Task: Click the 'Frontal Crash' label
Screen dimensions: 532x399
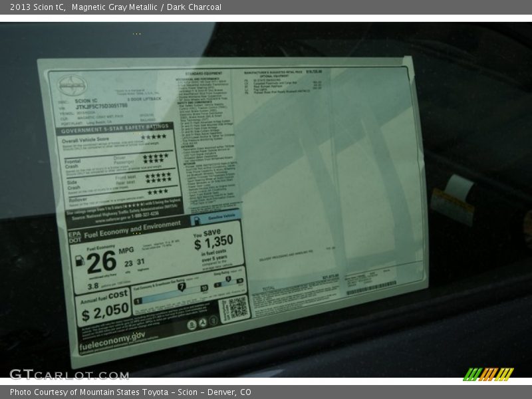Action: (72, 164)
